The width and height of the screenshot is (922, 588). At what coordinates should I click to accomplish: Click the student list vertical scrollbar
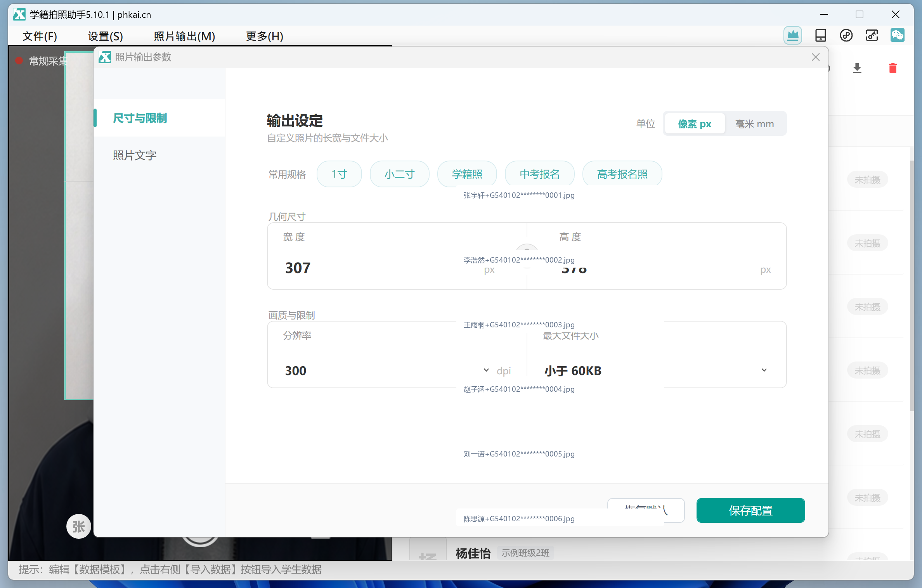coord(912,285)
